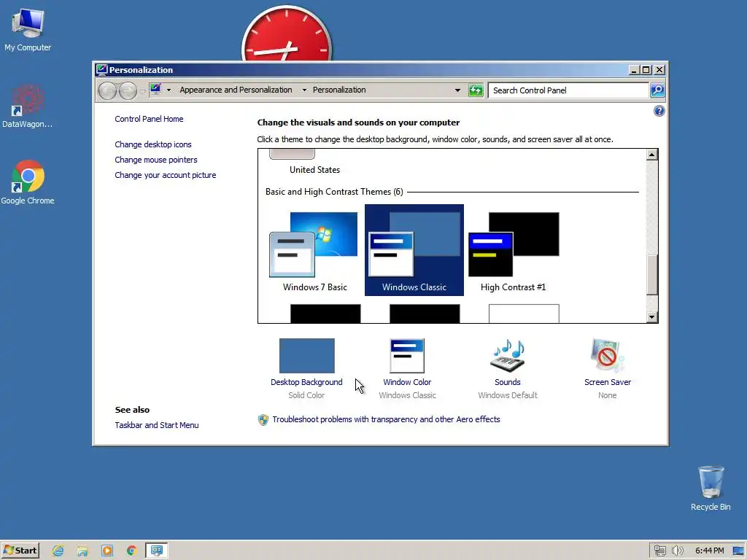This screenshot has height=560, width=747.
Task: Click the green Refresh button
Action: pos(476,90)
